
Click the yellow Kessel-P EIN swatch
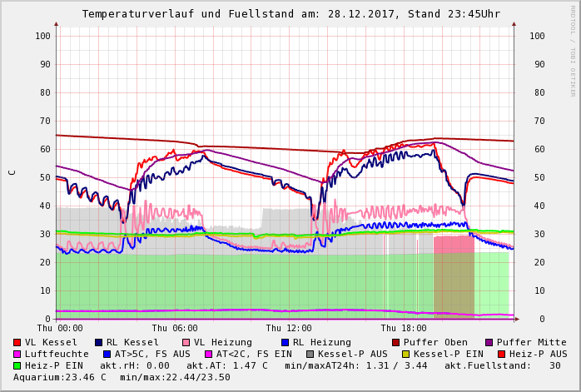[405, 354]
